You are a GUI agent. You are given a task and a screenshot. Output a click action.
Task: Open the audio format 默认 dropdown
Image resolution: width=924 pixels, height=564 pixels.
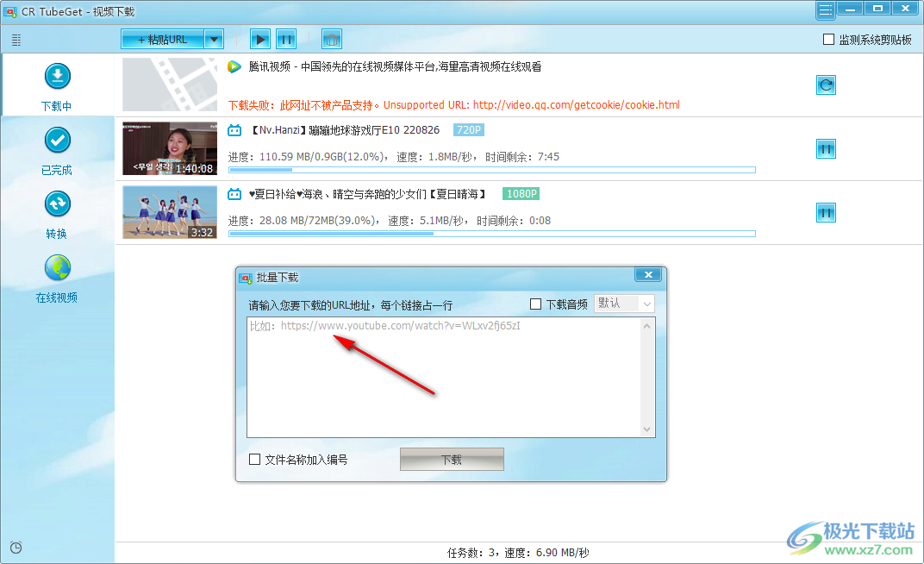[x=624, y=304]
